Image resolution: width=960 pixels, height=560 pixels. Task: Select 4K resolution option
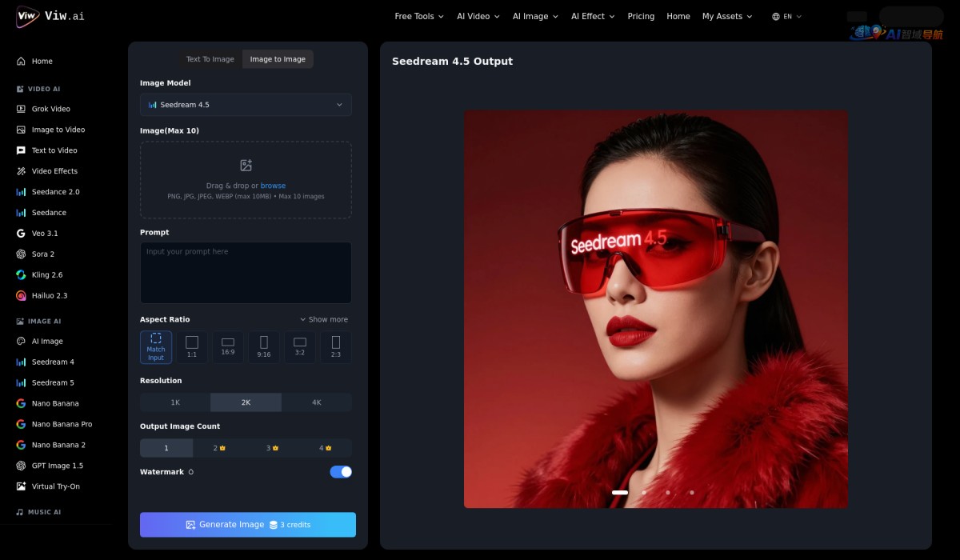click(316, 402)
